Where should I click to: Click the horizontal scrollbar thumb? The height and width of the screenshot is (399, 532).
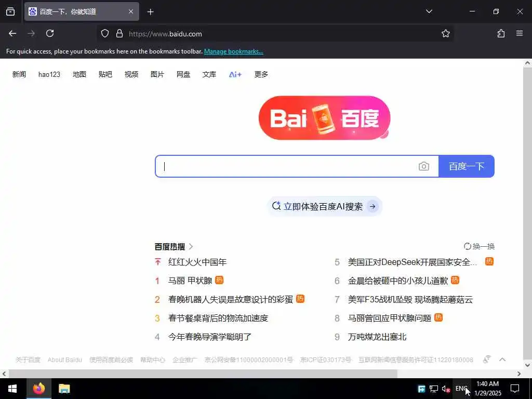click(203, 374)
